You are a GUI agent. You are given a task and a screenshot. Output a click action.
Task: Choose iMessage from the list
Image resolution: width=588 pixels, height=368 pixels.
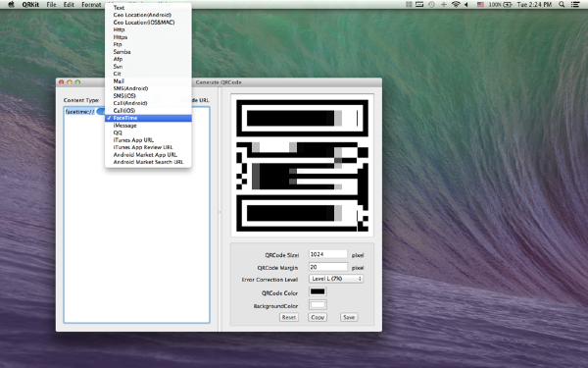point(148,126)
